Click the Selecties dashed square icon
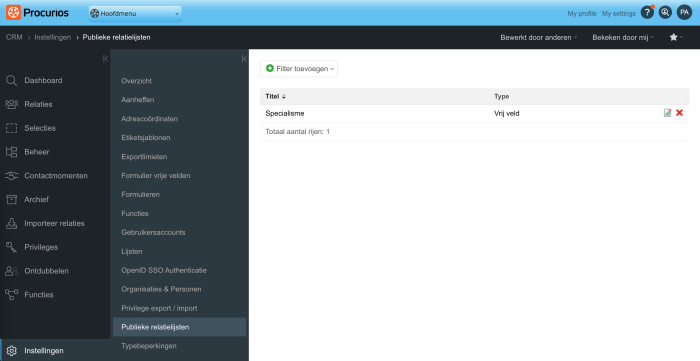 tap(11, 128)
